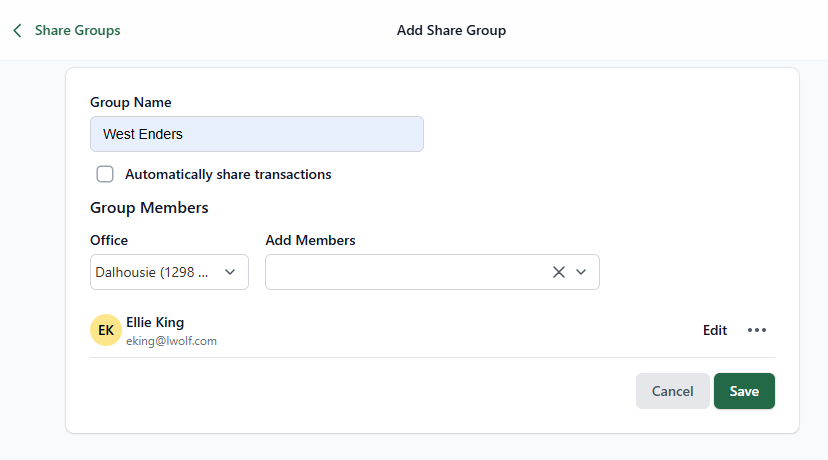Expand the Add Members dropdown chevron
Image resolution: width=828 pixels, height=460 pixels.
(x=581, y=272)
